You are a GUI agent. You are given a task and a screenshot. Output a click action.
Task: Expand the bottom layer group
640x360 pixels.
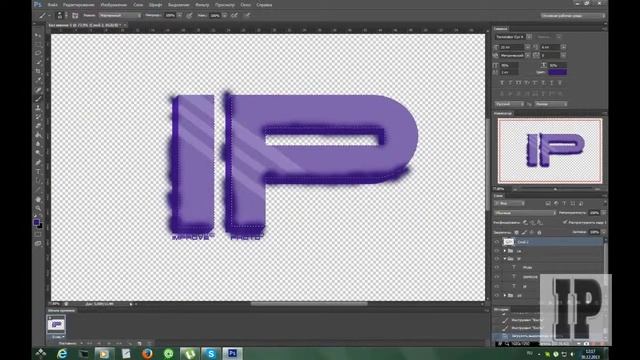(x=505, y=295)
